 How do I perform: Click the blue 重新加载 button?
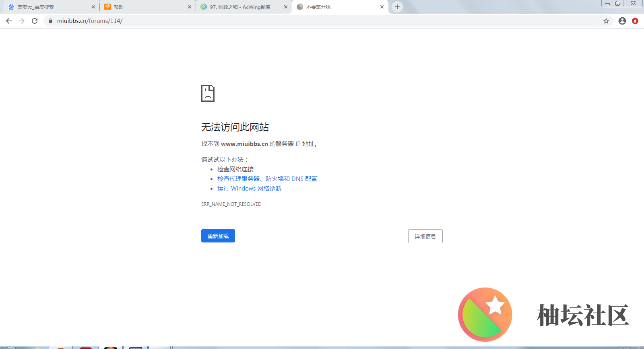click(218, 236)
